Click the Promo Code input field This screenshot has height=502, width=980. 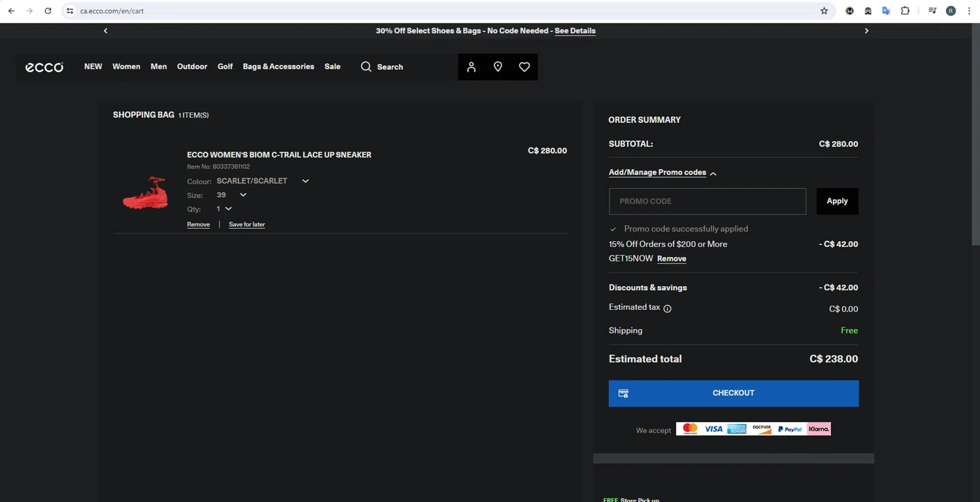[x=708, y=201]
